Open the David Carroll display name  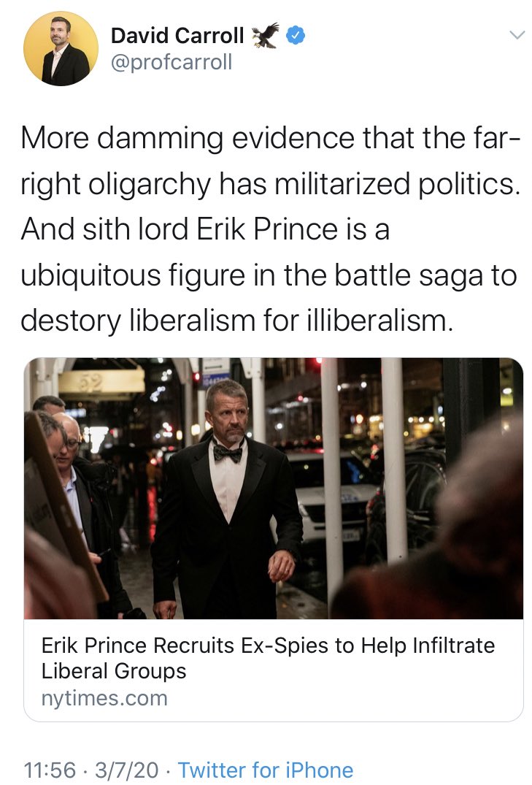tap(177, 36)
